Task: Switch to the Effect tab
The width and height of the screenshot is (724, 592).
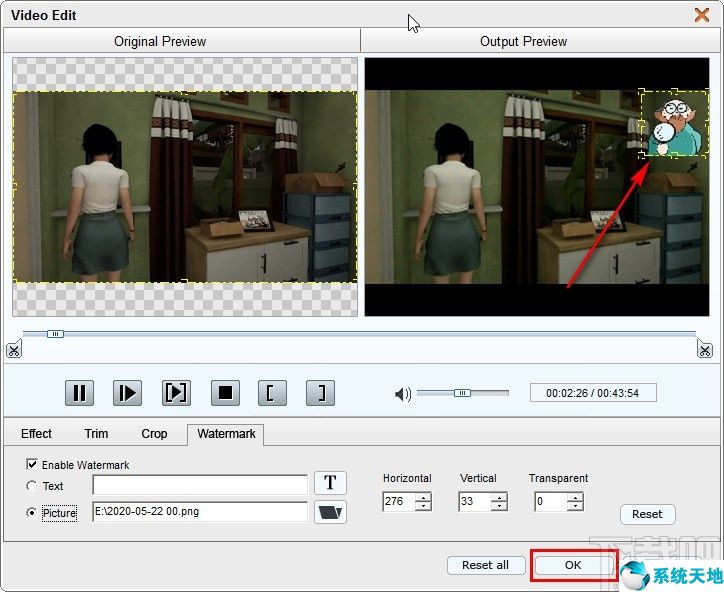Action: (36, 434)
